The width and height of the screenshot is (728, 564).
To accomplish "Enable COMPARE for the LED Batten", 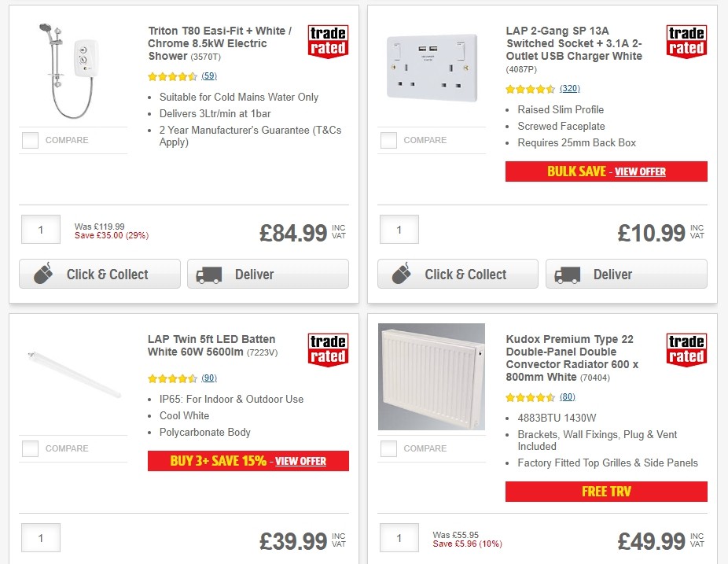I will pos(30,448).
